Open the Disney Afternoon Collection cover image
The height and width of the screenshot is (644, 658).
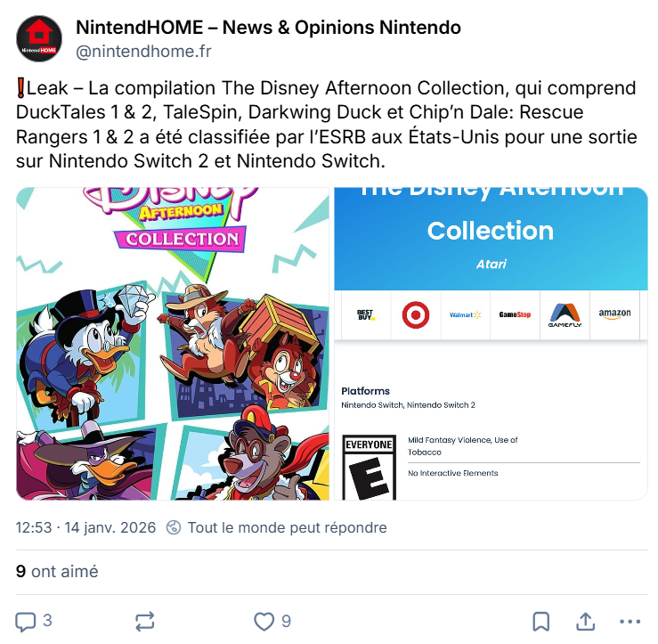click(x=173, y=344)
